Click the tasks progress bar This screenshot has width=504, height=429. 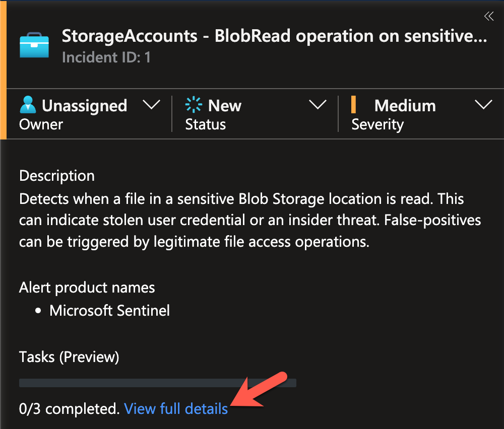click(x=157, y=383)
